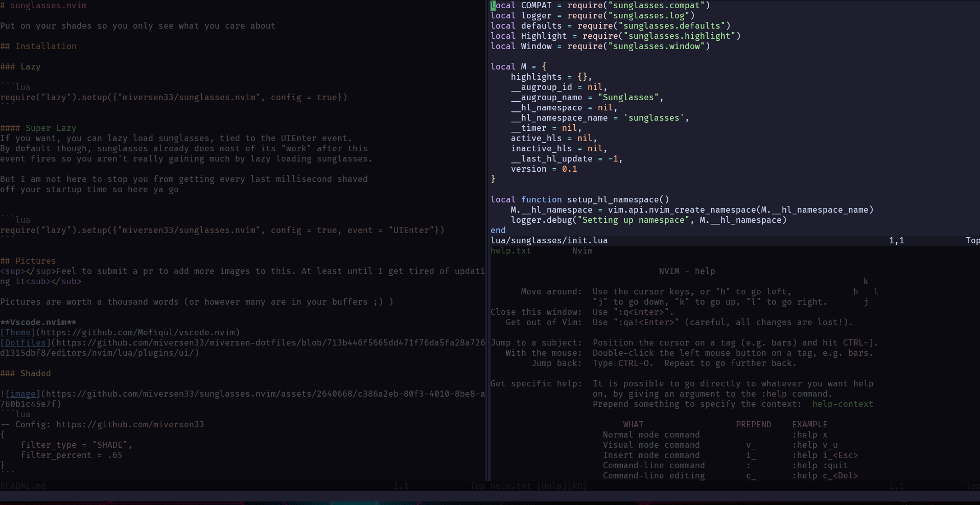Click the 'Command-line editing' table row
The height and width of the screenshot is (505, 980).
731,475
